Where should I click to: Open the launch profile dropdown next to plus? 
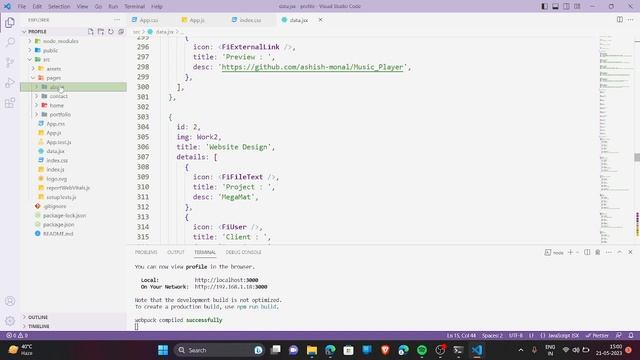point(577,252)
